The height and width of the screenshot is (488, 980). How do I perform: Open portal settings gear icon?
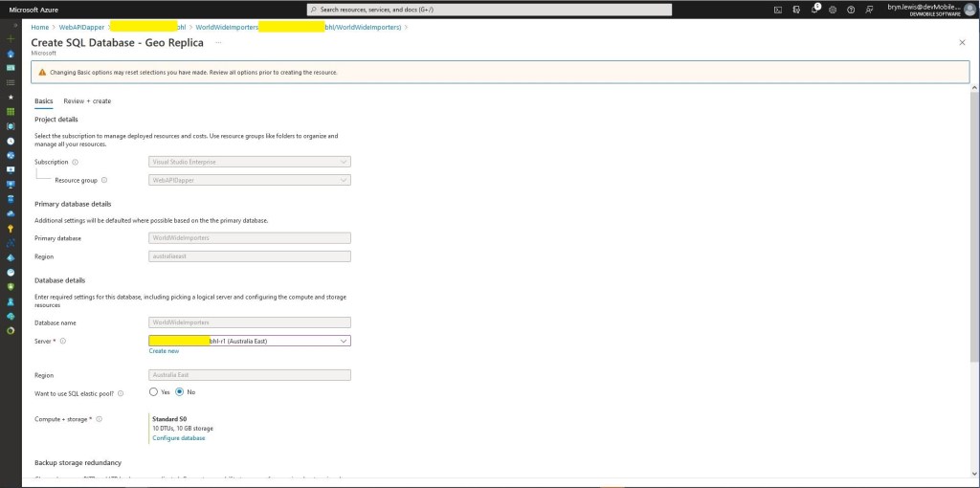[x=833, y=10]
